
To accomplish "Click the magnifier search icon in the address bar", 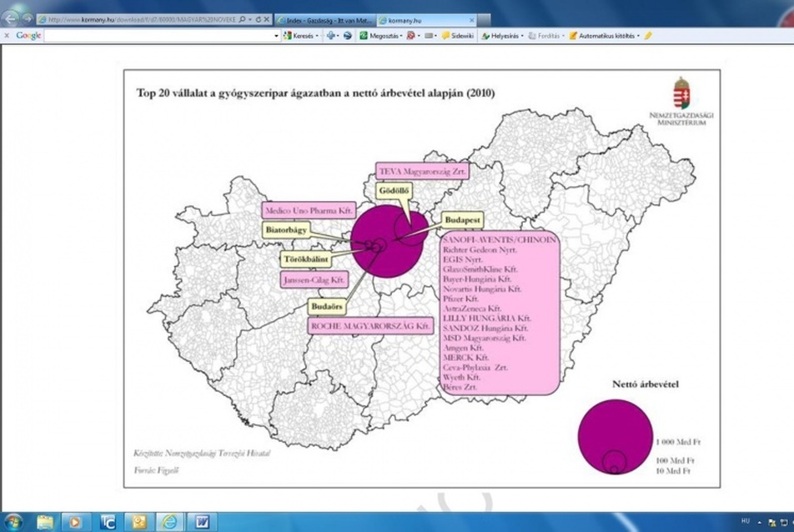I will (x=242, y=20).
